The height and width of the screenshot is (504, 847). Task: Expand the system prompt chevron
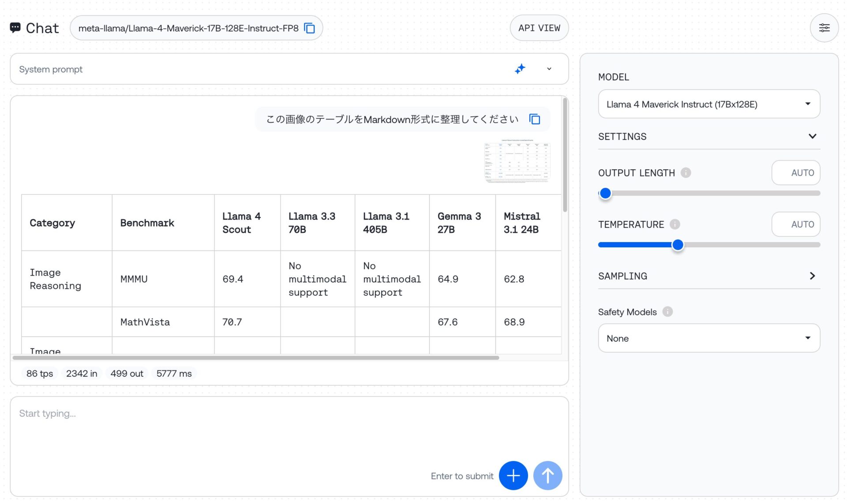(549, 69)
